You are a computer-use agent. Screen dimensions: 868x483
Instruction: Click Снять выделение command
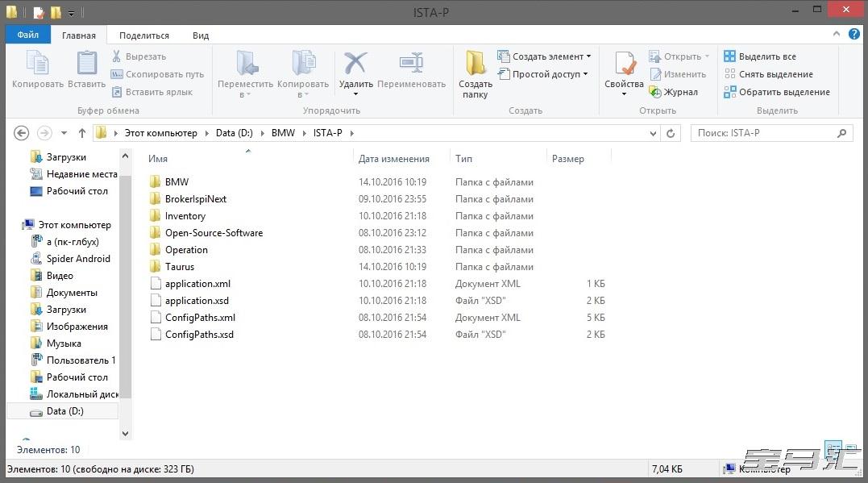point(768,74)
